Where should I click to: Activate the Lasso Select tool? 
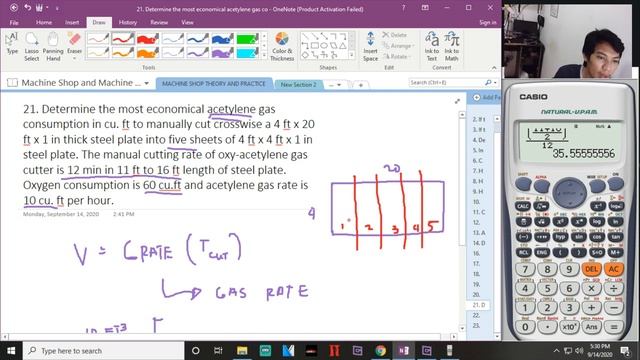pos(31,47)
